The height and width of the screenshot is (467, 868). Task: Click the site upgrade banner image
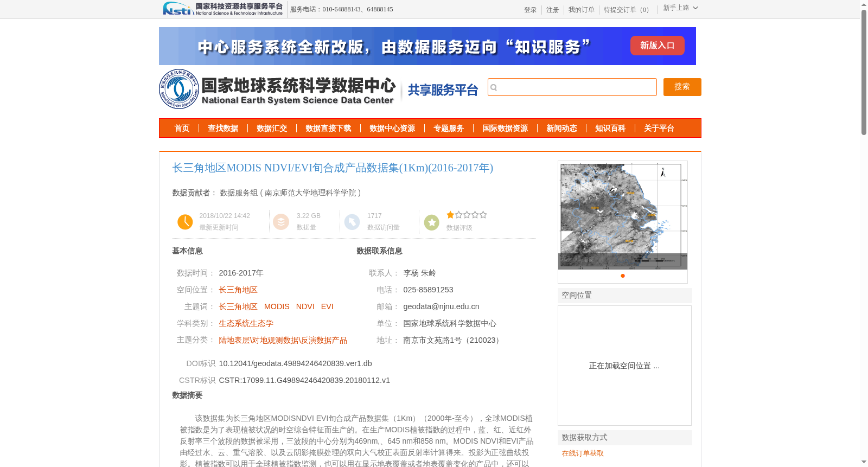427,46
